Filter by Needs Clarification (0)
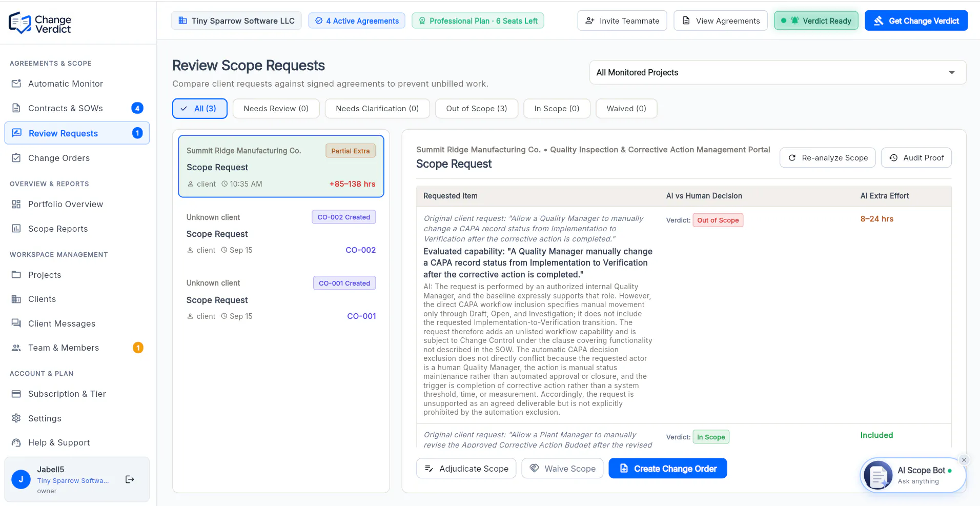This screenshot has width=980, height=506. point(377,109)
